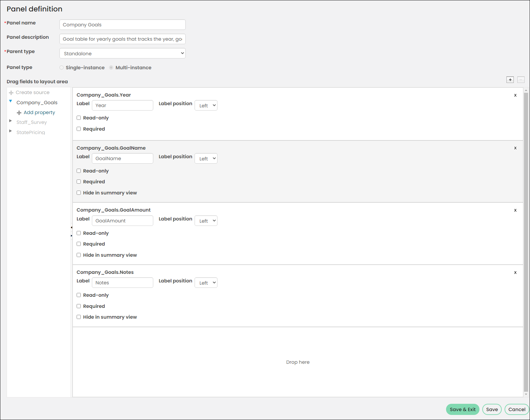Viewport: 530px width, 420px height.
Task: Remove the Company_Goals.Year field with its x
Action: (x=515, y=95)
